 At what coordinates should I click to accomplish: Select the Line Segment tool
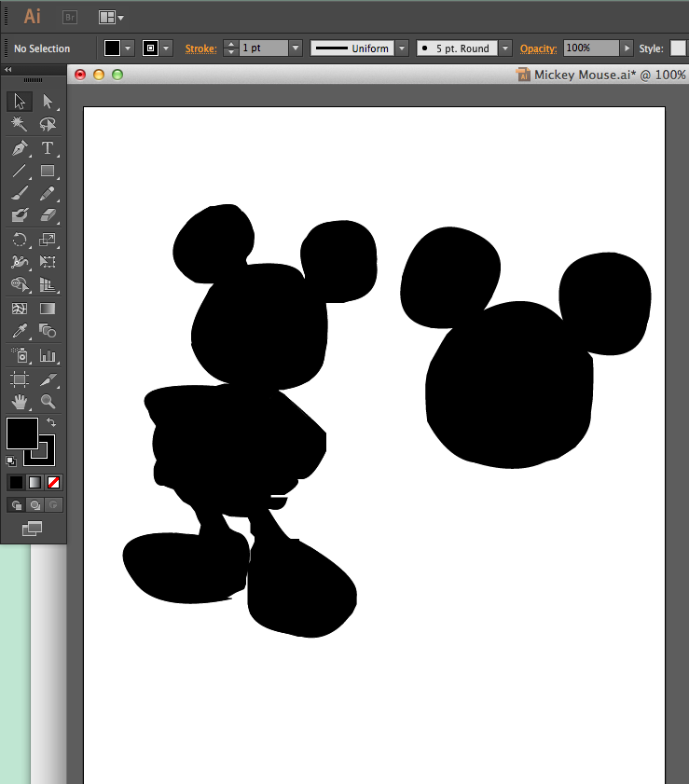click(x=20, y=171)
